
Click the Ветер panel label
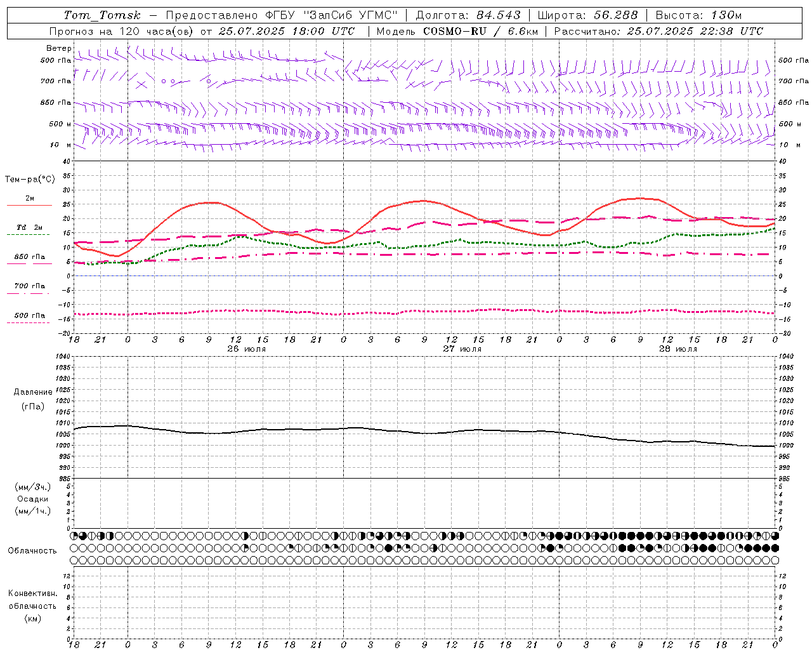pos(59,48)
